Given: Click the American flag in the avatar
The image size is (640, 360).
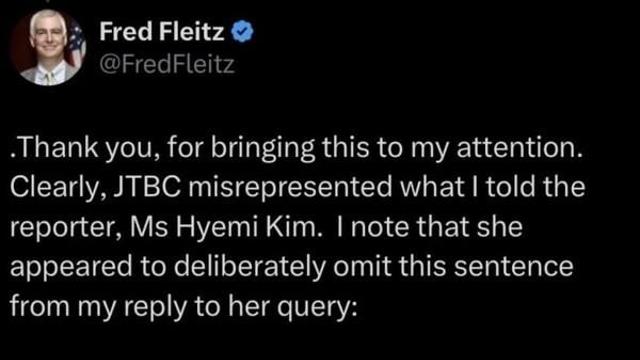Looking at the screenshot, I should point(75,43).
